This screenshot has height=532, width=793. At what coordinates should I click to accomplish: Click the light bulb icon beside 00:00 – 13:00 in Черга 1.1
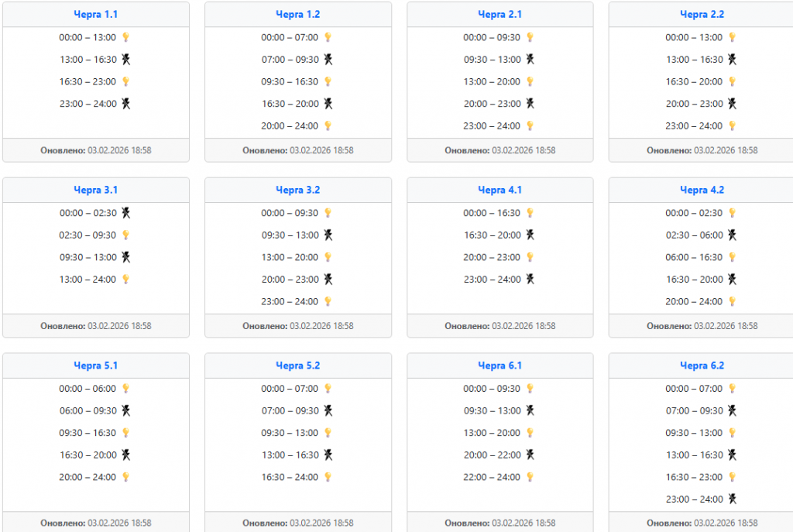click(x=125, y=37)
